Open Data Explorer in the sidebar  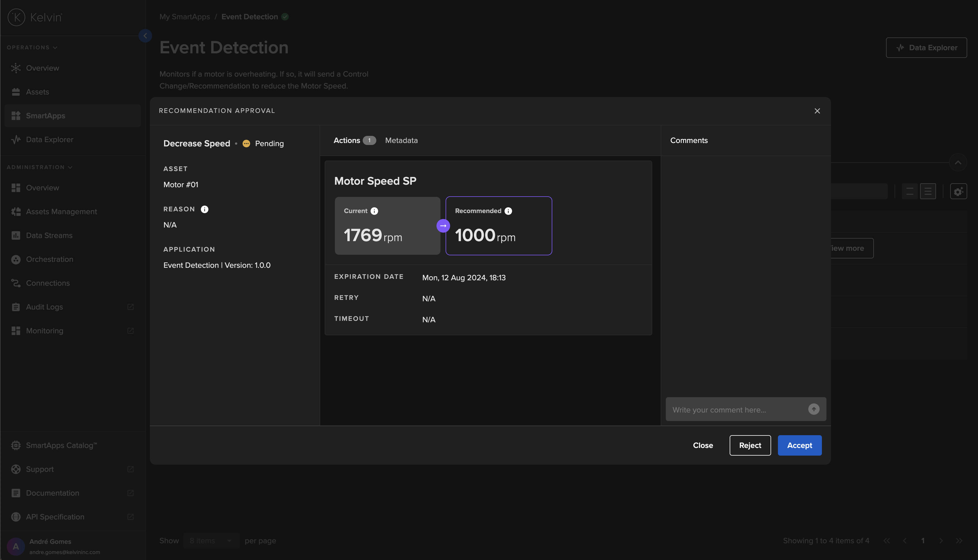click(x=50, y=140)
